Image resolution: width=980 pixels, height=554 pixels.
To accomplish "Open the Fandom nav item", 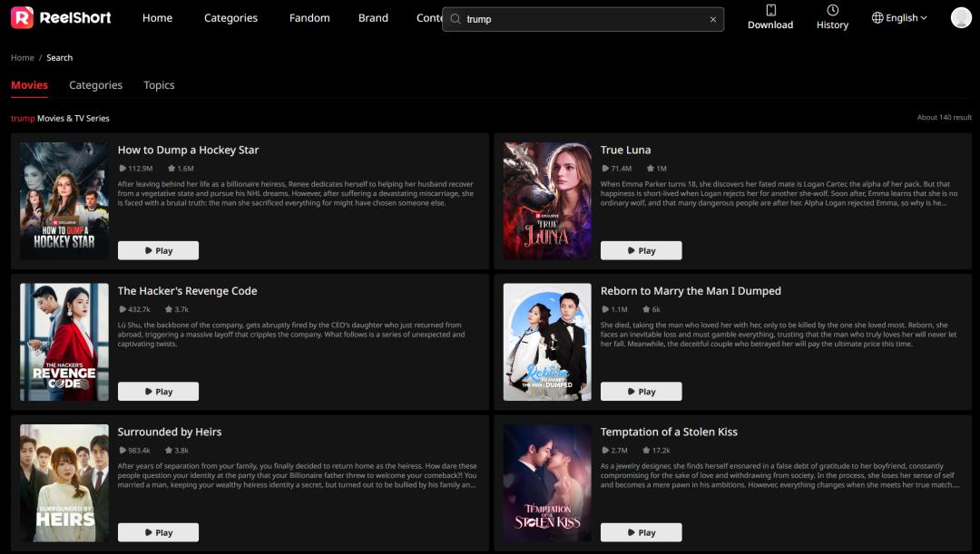I will [309, 18].
